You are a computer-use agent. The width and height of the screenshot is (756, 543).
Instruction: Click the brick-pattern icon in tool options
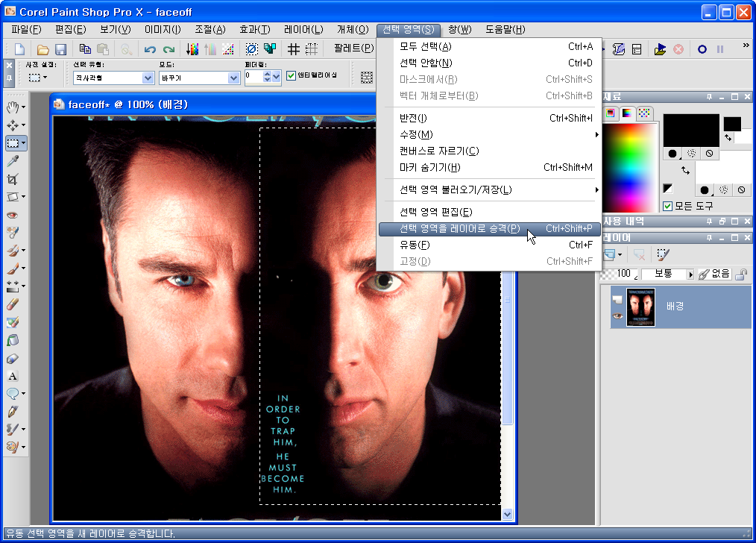click(x=367, y=77)
